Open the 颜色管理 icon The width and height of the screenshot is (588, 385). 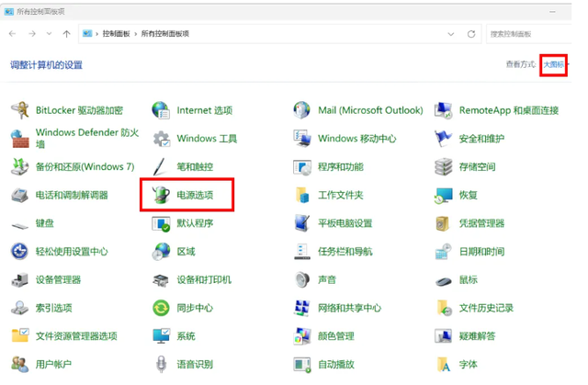[302, 336]
